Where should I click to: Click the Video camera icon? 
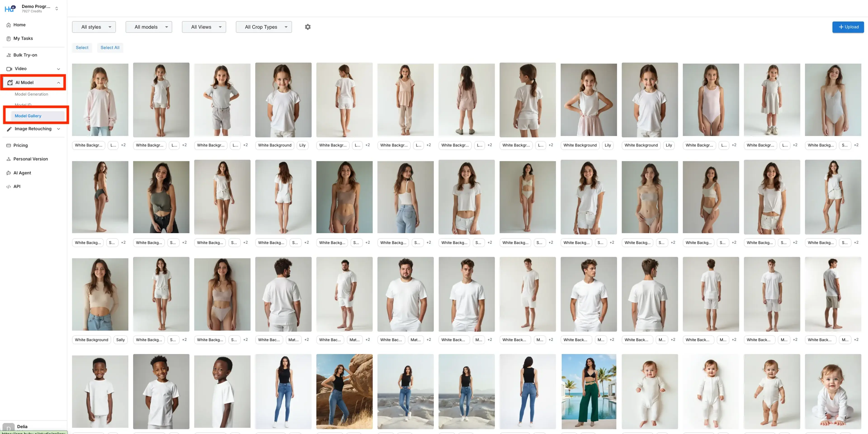tap(9, 69)
